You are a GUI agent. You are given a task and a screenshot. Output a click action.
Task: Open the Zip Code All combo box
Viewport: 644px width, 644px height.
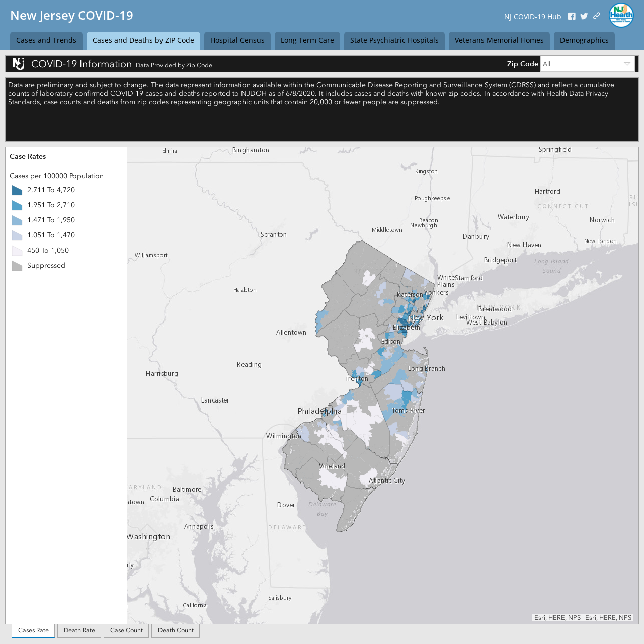coord(588,64)
